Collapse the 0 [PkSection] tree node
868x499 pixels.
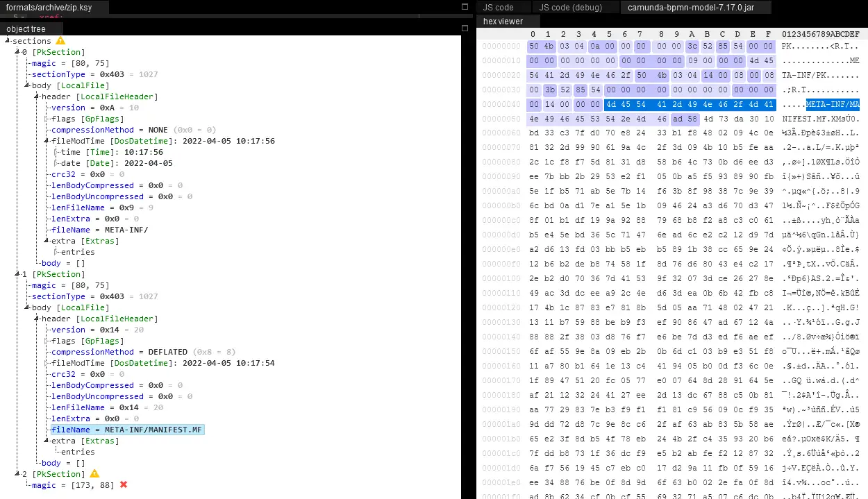(17, 53)
